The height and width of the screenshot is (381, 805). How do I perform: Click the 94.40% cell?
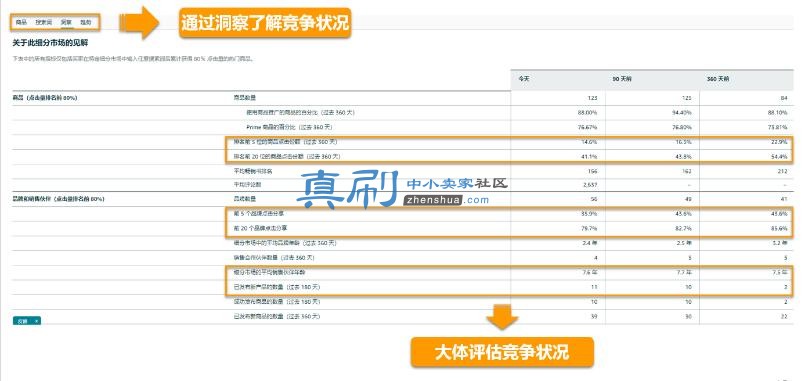click(682, 112)
